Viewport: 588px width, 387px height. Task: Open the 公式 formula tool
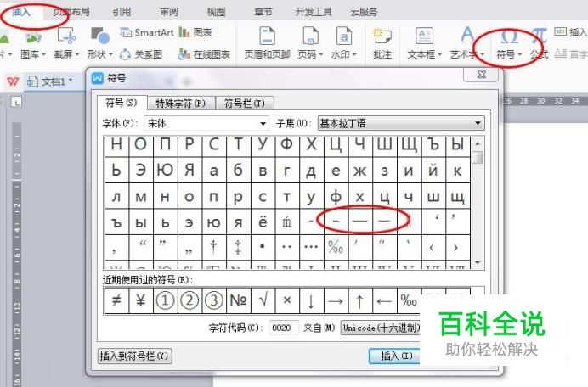click(x=539, y=43)
